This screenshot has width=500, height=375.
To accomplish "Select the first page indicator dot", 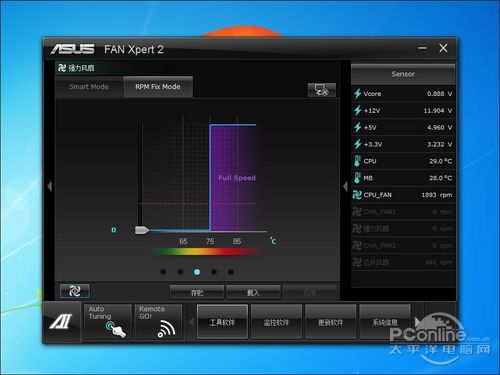I will click(x=163, y=272).
